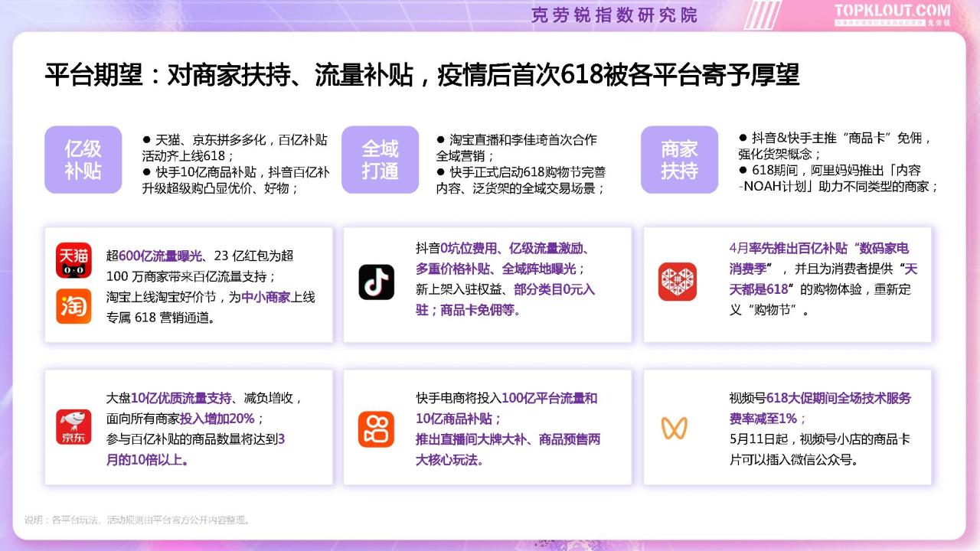Click the Douyin (TikTok) logo icon
The height and width of the screenshot is (551, 980).
pyautogui.click(x=377, y=282)
